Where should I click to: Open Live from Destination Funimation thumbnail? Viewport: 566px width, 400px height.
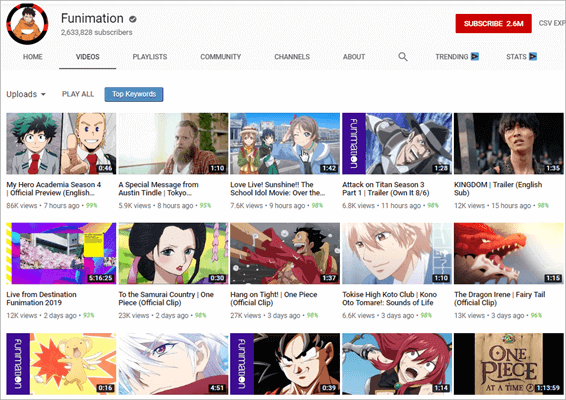[x=61, y=253]
